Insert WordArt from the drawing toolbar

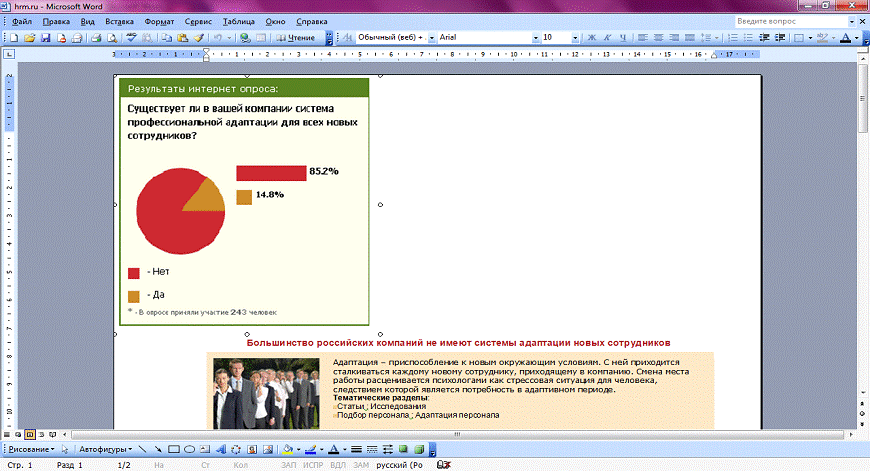[x=221, y=449]
